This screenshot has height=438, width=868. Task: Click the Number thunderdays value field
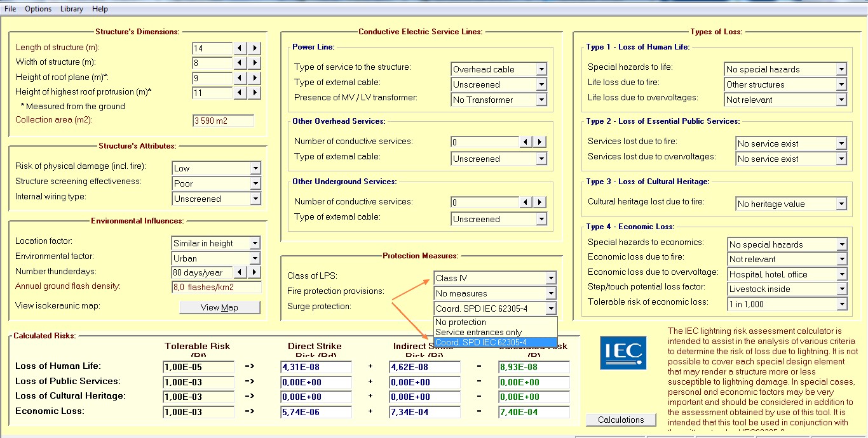(x=201, y=272)
